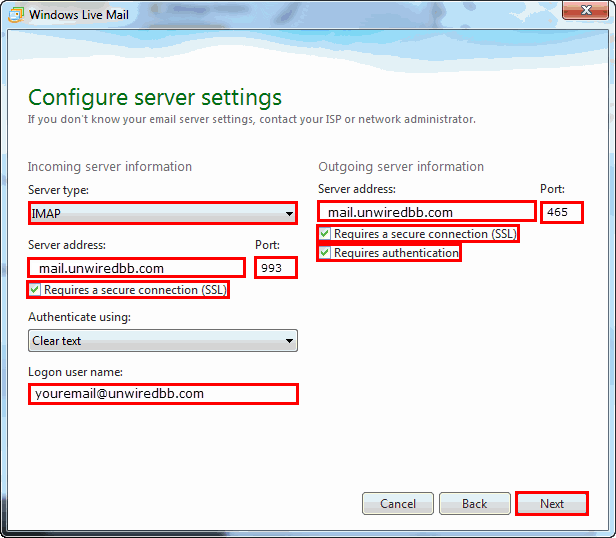Click the incoming Port field showing 993
The width and height of the screenshot is (616, 538).
[x=276, y=268]
